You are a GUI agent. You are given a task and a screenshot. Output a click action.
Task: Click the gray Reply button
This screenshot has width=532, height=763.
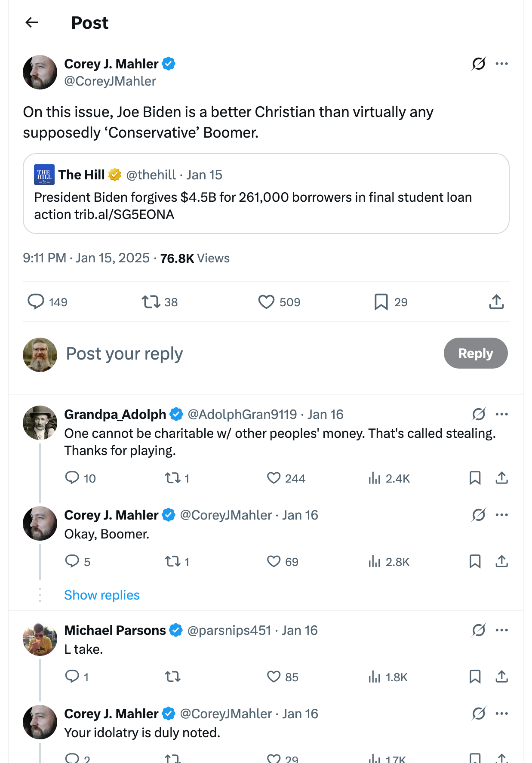click(x=475, y=353)
